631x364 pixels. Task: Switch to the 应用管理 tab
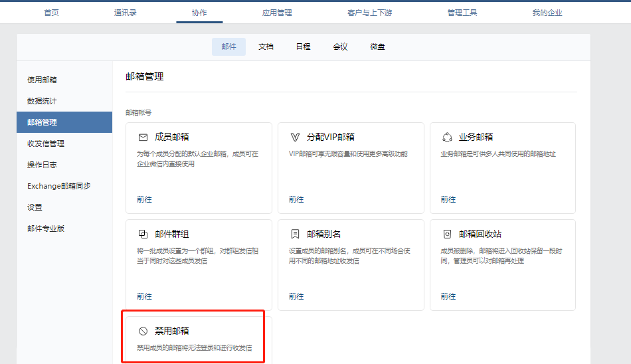277,13
